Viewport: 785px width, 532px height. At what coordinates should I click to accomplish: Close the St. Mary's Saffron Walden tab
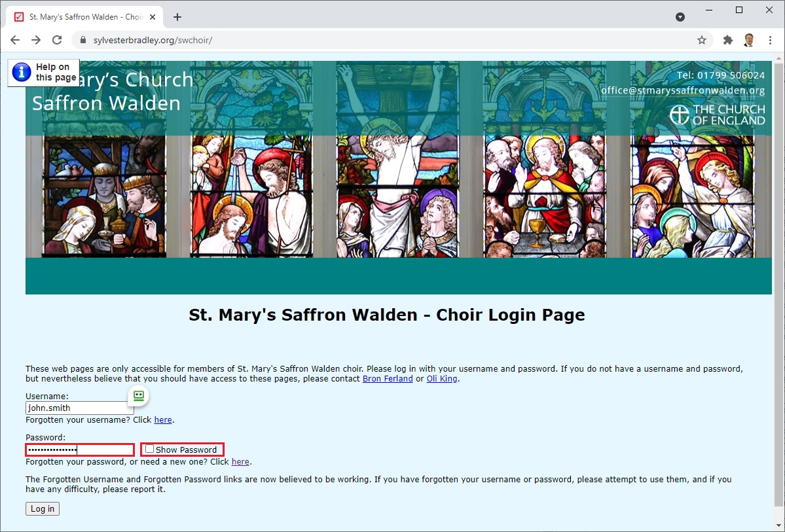[x=153, y=17]
